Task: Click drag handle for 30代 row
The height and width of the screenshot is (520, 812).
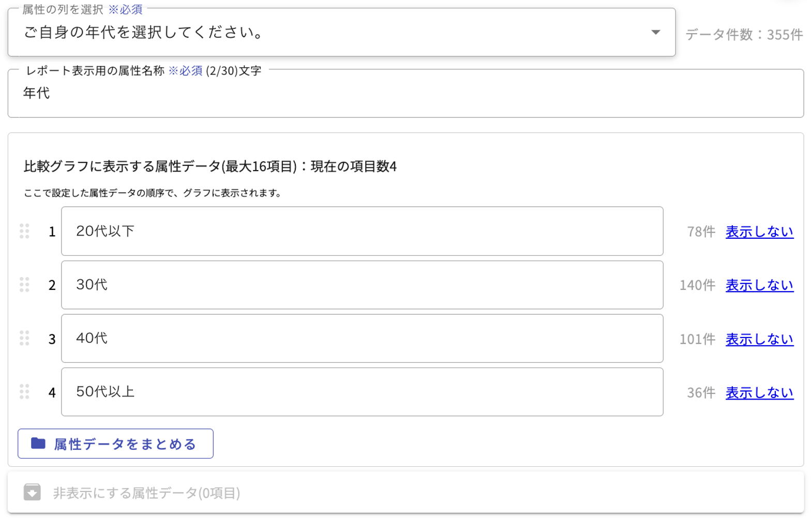Action: point(24,285)
